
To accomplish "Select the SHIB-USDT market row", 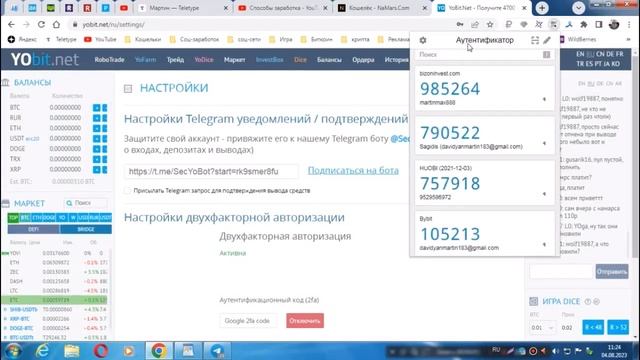I will click(55, 309).
